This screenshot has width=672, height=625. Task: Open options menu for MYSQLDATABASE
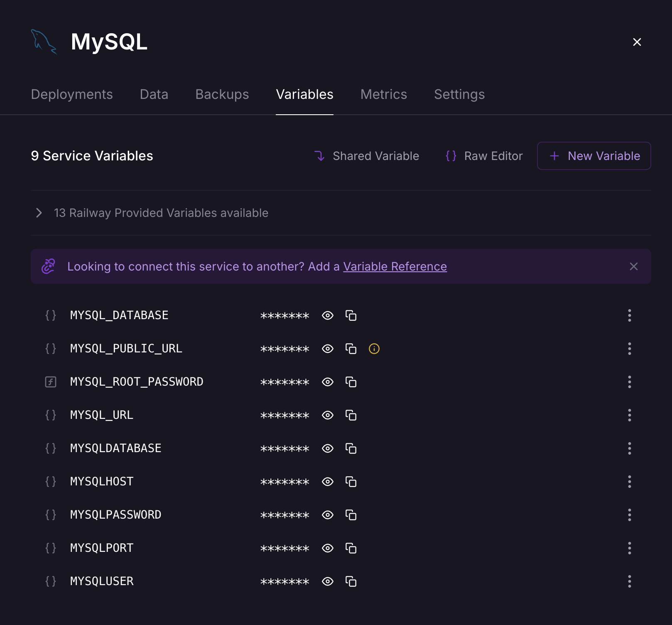tap(630, 448)
